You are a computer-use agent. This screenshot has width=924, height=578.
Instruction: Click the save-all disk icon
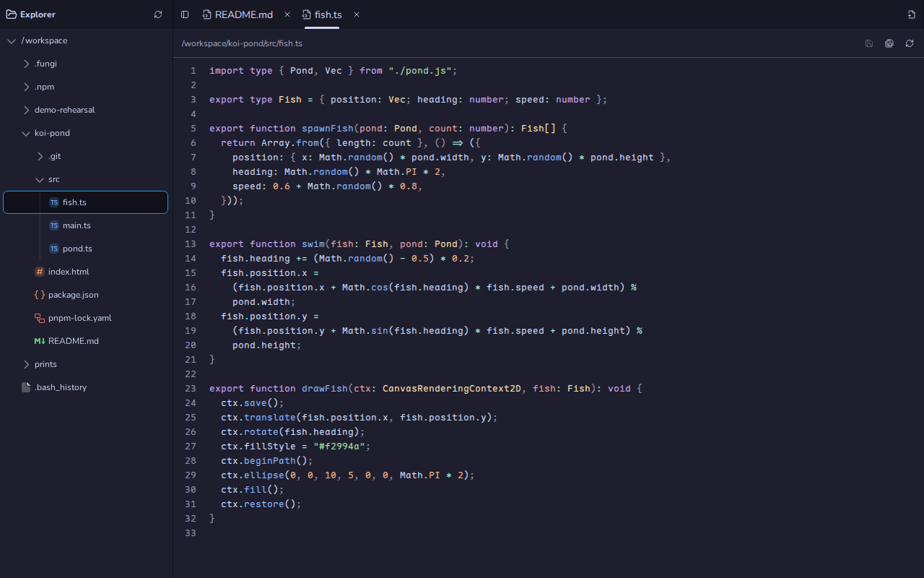coord(889,43)
